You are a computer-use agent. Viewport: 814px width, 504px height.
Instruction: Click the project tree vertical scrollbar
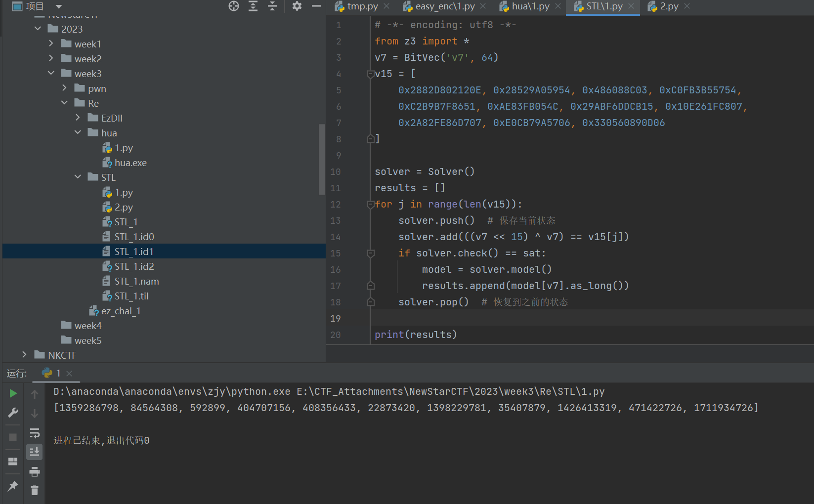[x=322, y=158]
